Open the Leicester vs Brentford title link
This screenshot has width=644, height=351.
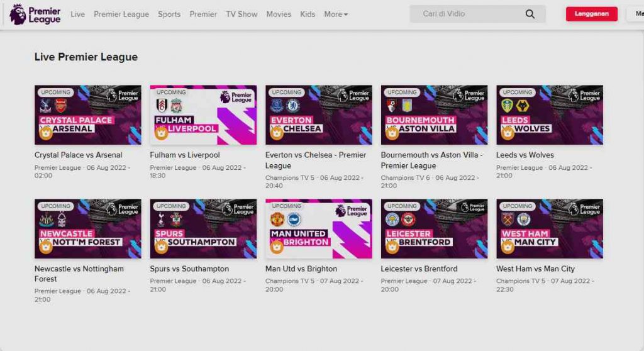(x=419, y=269)
